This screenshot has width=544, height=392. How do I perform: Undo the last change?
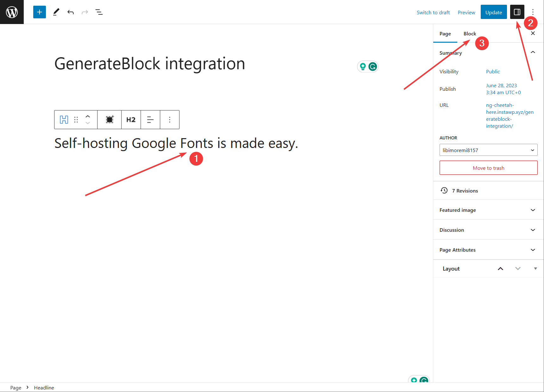tap(71, 12)
